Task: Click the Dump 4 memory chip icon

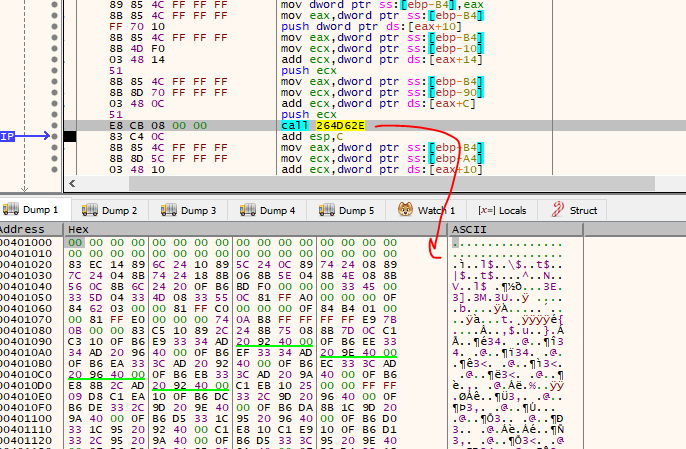Action: (248, 210)
